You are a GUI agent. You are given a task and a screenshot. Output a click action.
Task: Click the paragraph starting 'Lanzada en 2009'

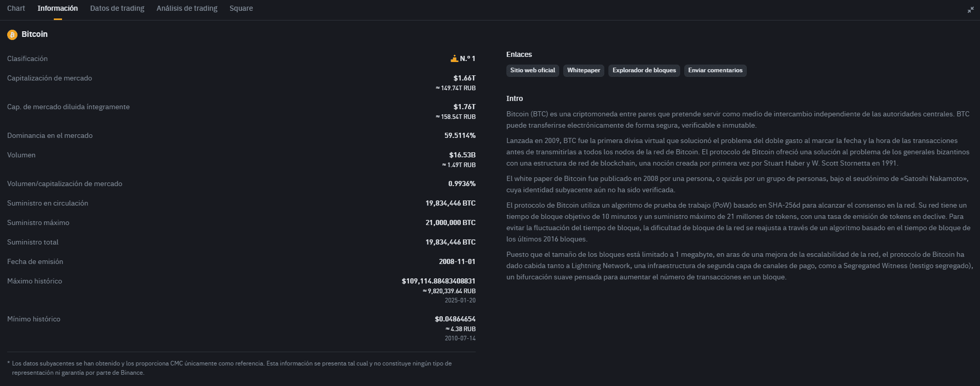pyautogui.click(x=738, y=152)
